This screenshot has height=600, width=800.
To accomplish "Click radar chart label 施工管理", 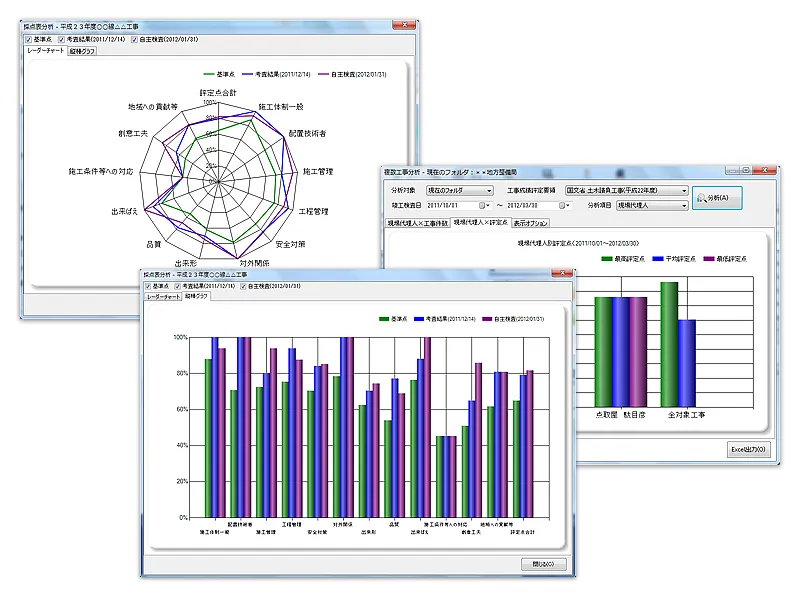I will click(x=318, y=171).
